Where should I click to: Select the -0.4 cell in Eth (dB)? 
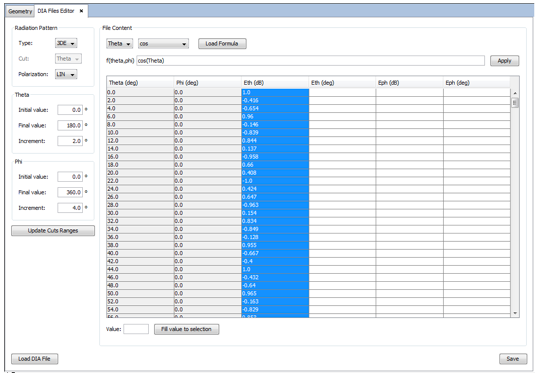point(275,262)
